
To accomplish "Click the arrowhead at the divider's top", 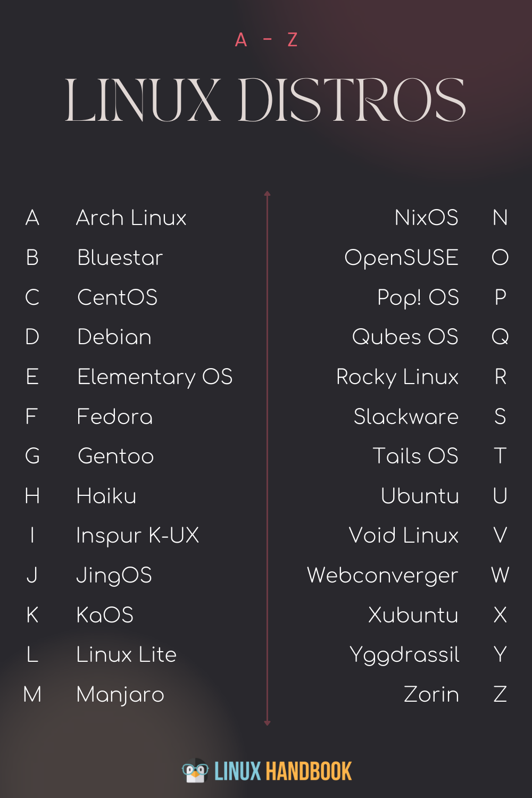I will (267, 194).
